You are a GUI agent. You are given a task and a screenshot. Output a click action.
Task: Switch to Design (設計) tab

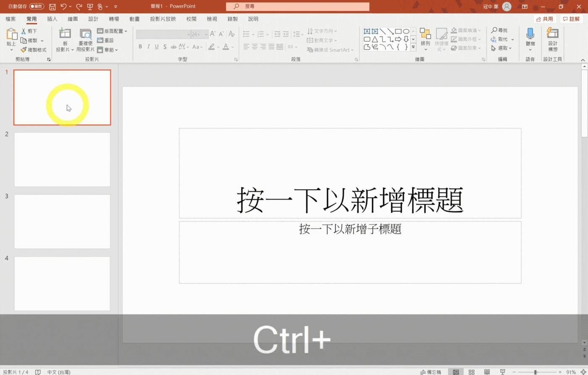pos(93,19)
